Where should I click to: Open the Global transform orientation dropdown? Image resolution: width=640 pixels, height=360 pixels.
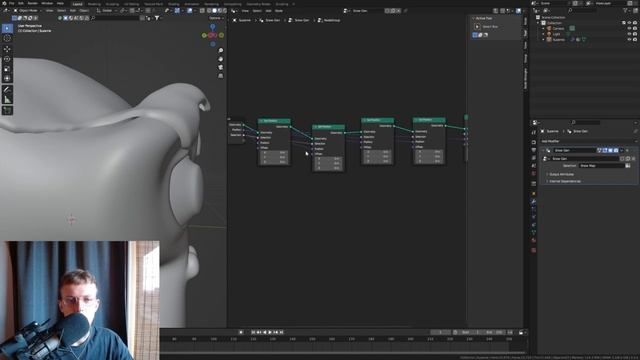[x=108, y=11]
